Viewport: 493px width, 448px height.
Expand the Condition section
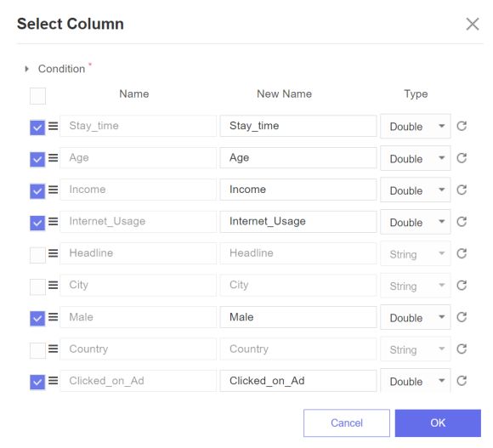point(26,69)
